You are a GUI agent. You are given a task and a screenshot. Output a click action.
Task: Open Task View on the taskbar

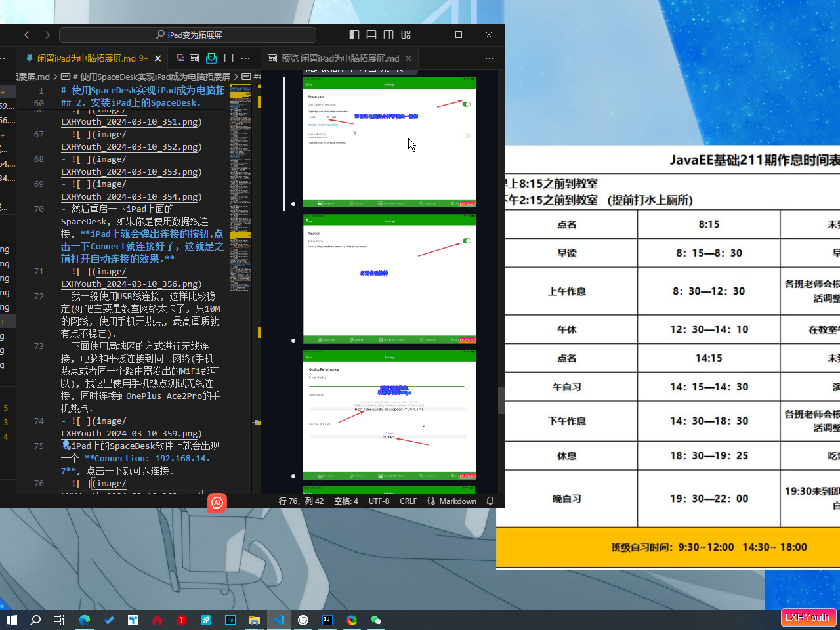coord(59,619)
